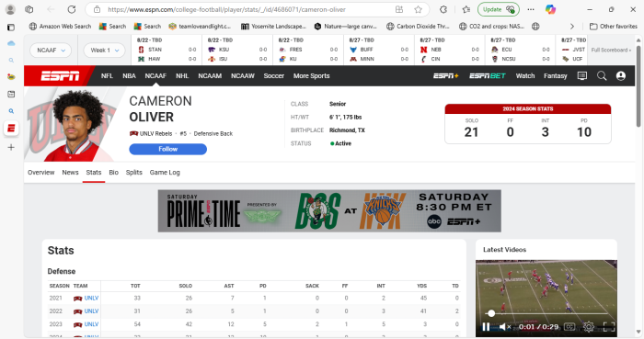Open browser extensions puzzle icon
This screenshot has width=644, height=339.
[443, 9]
